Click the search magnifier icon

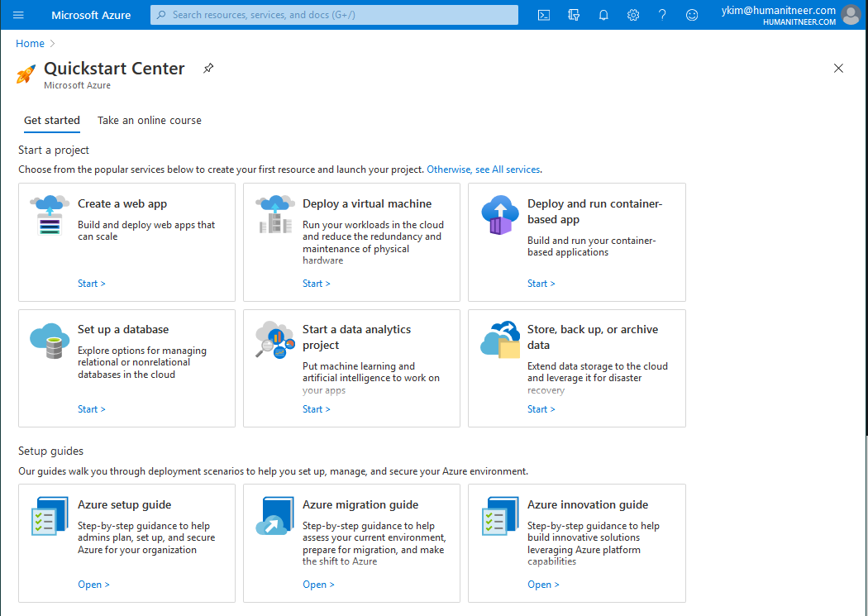pyautogui.click(x=161, y=15)
